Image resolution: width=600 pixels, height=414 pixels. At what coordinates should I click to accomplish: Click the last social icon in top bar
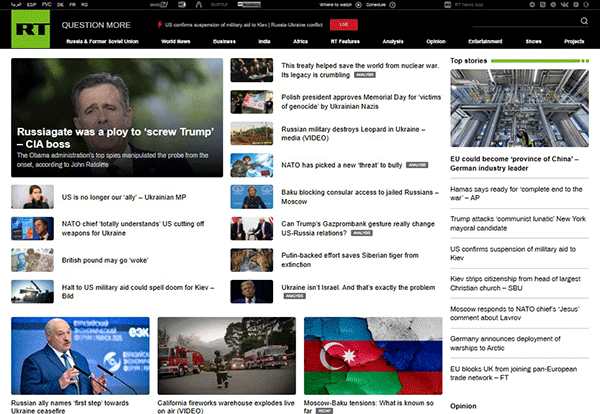tap(586, 5)
